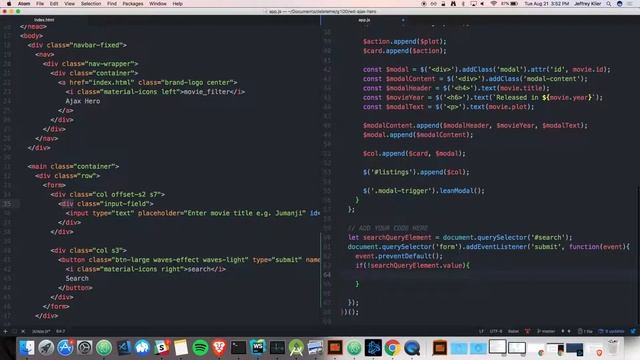
Task: Click line number 35 in index.html gutter
Action: click(x=7, y=204)
